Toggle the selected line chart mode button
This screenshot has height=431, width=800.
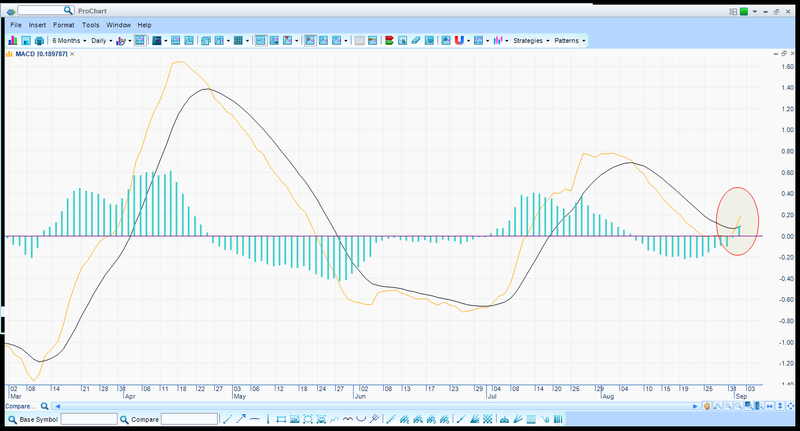[310, 40]
